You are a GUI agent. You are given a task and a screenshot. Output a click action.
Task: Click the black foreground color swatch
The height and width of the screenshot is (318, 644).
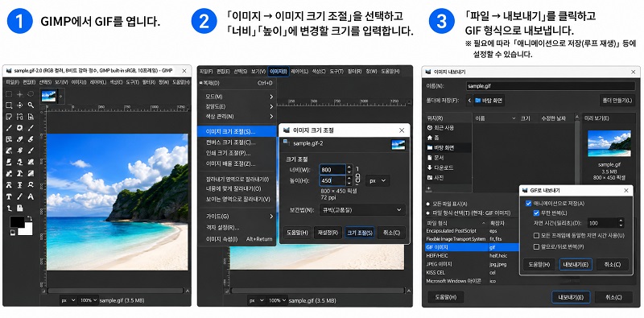click(17, 222)
